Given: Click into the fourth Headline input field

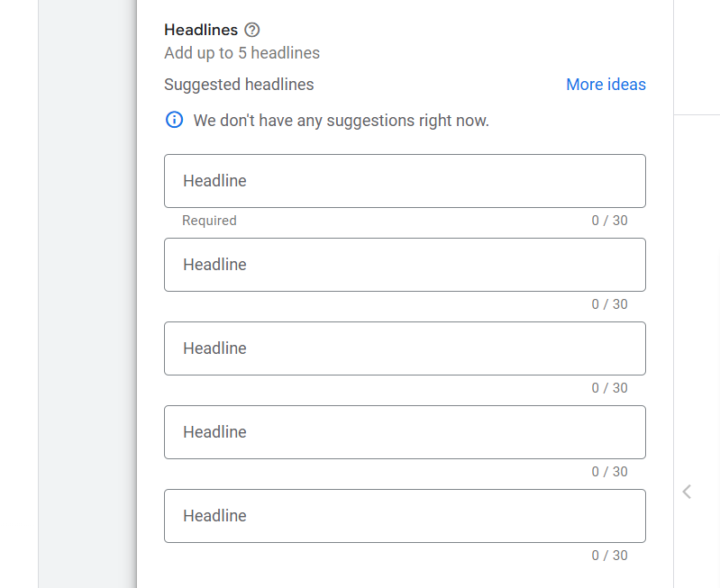Looking at the screenshot, I should (405, 432).
